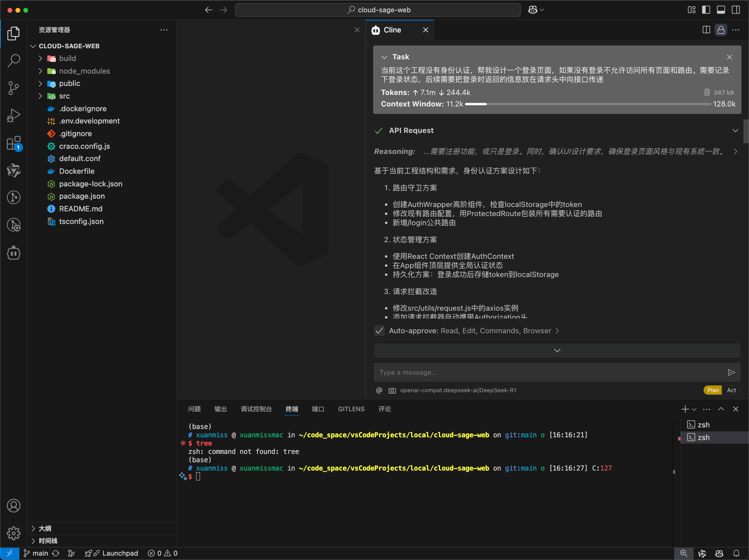
Task: Switch to the 端口 panel tab
Action: click(318, 409)
